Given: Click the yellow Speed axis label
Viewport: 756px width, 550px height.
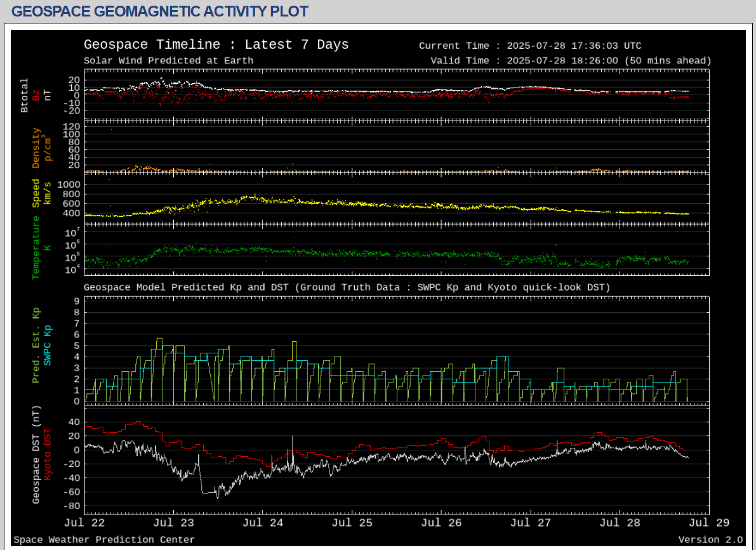Looking at the screenshot, I should click(x=36, y=193).
